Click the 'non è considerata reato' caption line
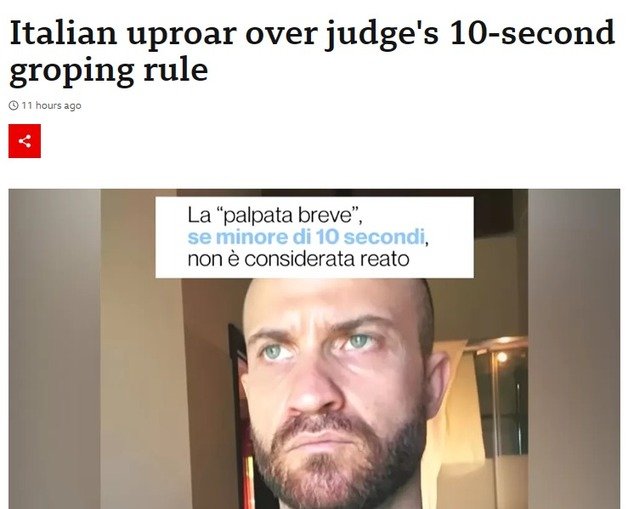Image resolution: width=628 pixels, height=509 pixels. (298, 259)
